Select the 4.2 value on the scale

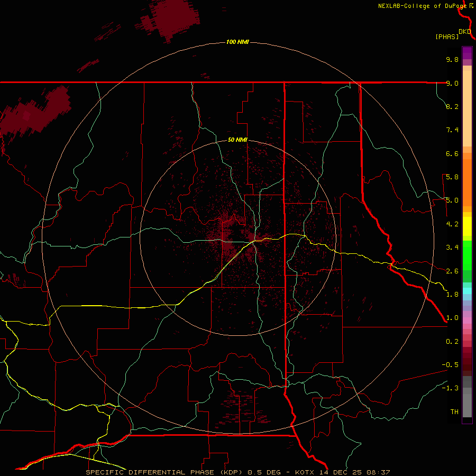click(452, 224)
